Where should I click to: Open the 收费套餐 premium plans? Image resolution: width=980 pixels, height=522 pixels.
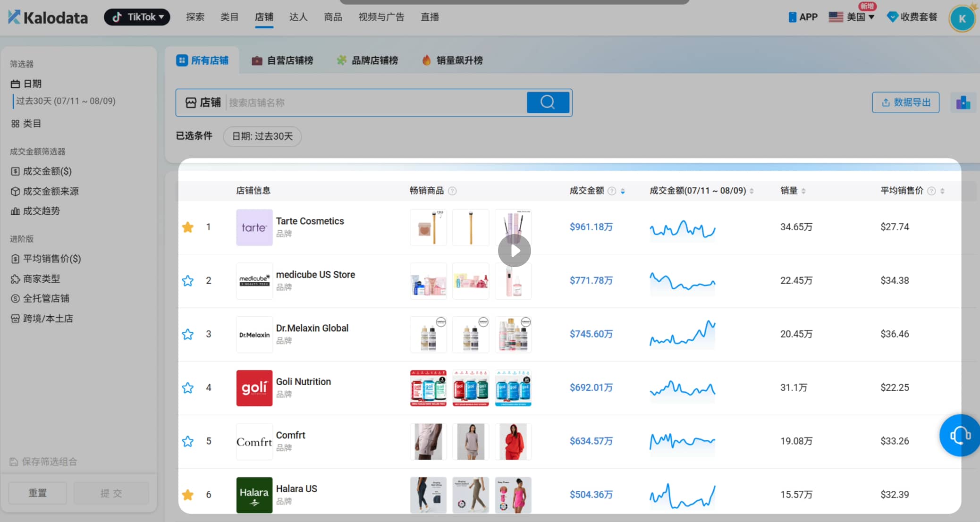pos(911,17)
